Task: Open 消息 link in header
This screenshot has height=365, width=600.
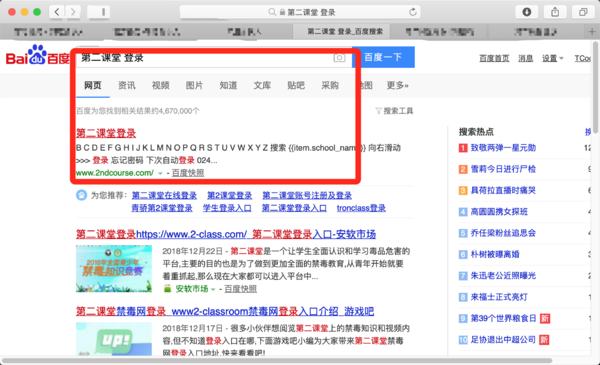Action: click(526, 58)
